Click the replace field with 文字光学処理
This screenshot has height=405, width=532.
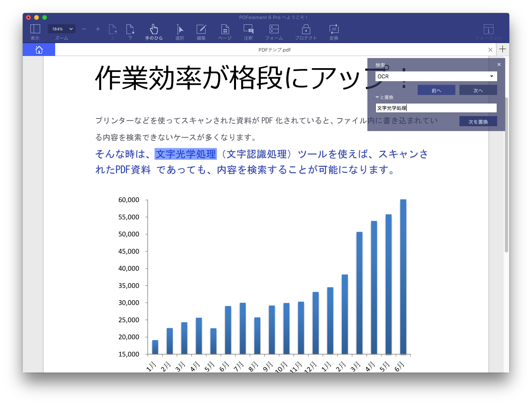436,108
